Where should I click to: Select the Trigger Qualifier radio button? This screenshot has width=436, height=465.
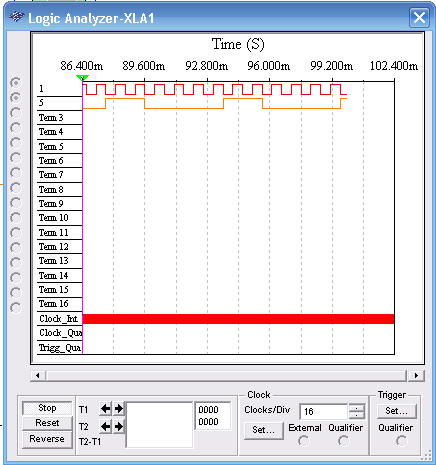[x=402, y=441]
